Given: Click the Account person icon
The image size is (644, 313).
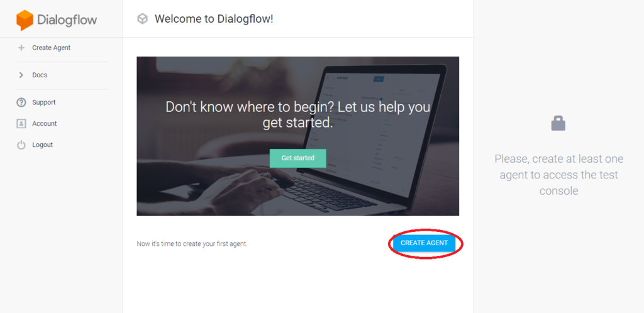Looking at the screenshot, I should tap(21, 123).
